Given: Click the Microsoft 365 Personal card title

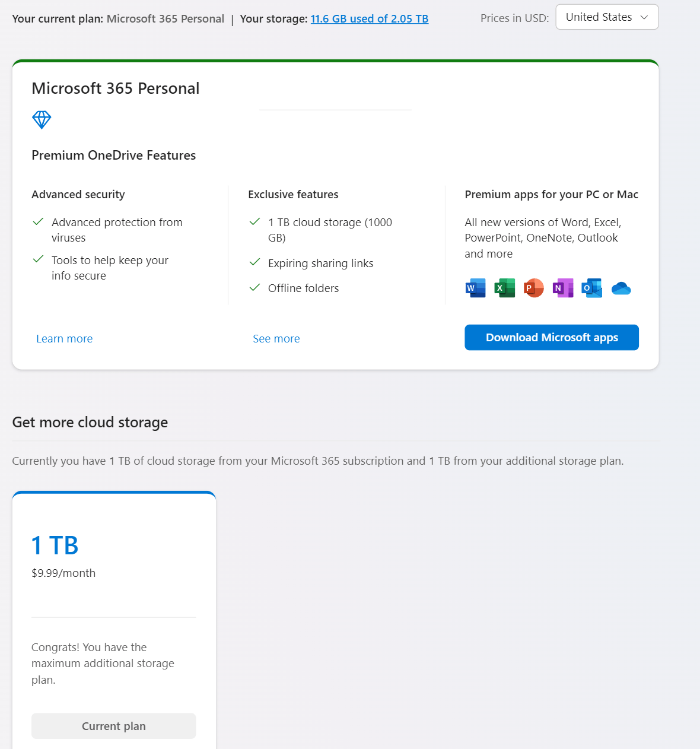Looking at the screenshot, I should 116,88.
